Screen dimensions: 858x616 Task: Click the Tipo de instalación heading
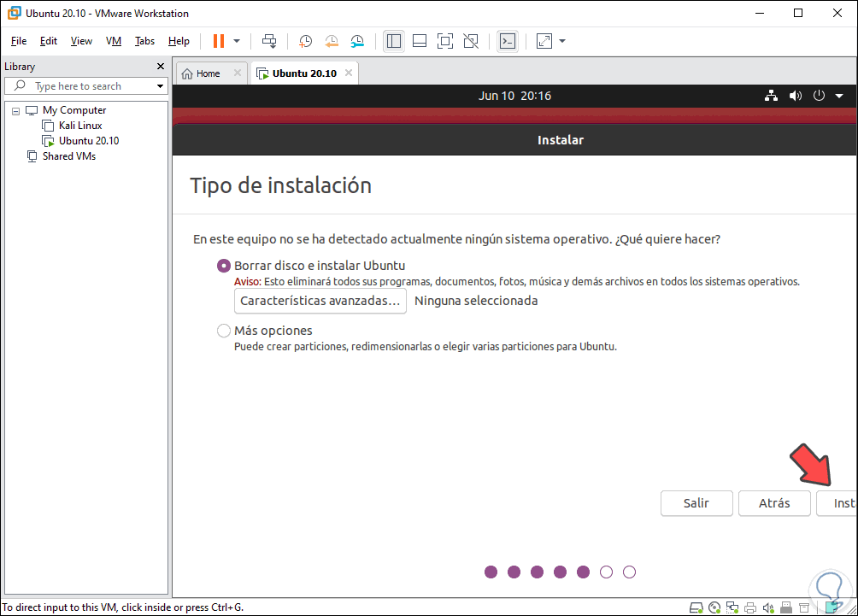[280, 185]
